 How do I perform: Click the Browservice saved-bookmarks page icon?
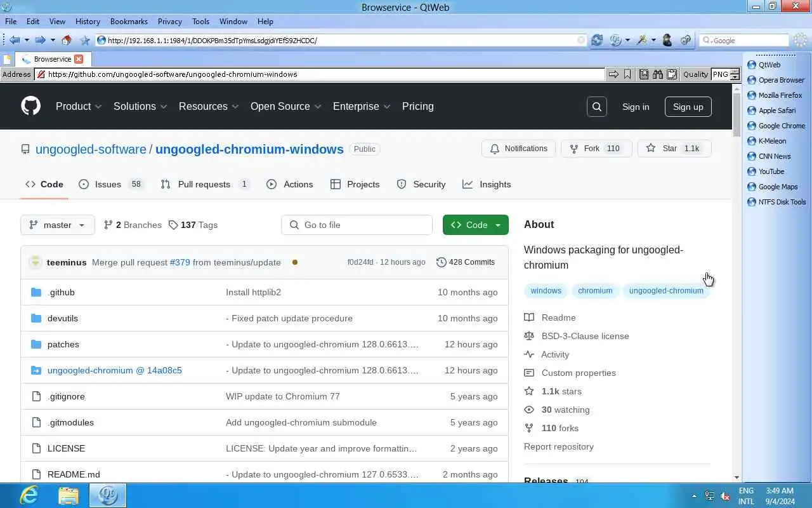[644, 74]
